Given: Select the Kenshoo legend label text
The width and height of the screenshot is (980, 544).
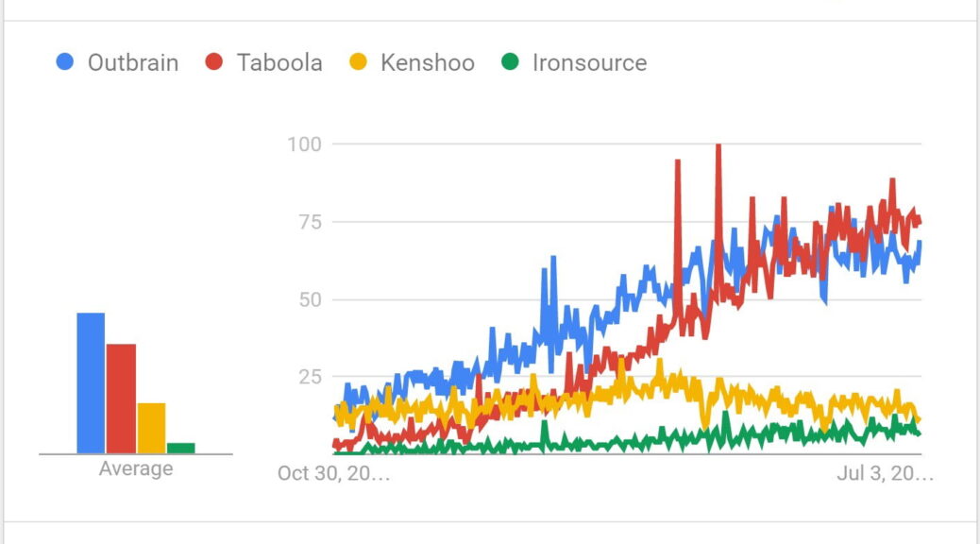Looking at the screenshot, I should click(x=427, y=63).
